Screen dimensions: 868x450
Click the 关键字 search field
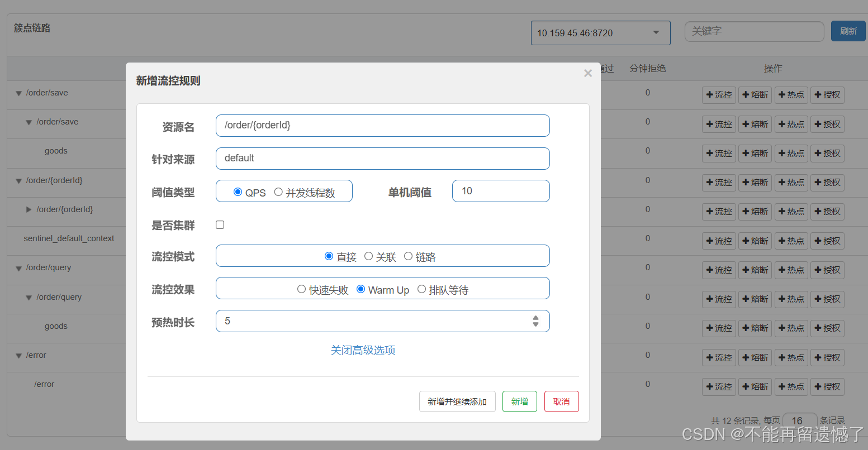755,32
